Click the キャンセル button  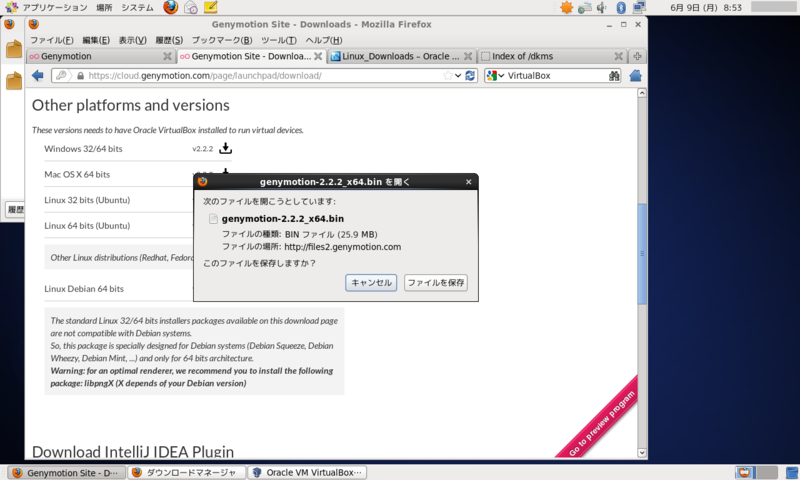click(371, 283)
